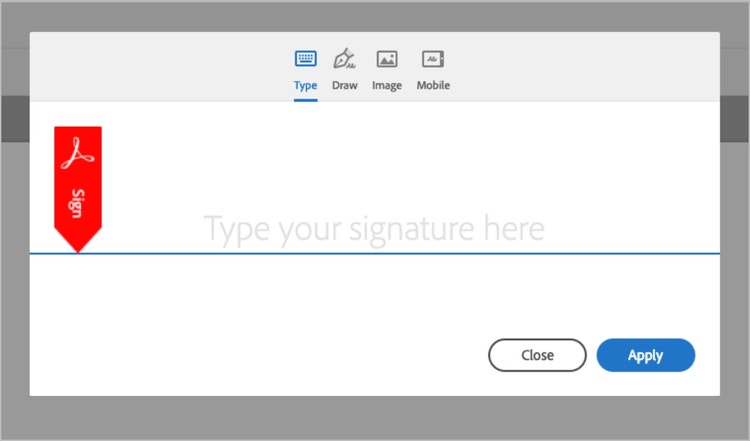
Task: Click the dimmed background outside the dialog
Action: (375, 418)
